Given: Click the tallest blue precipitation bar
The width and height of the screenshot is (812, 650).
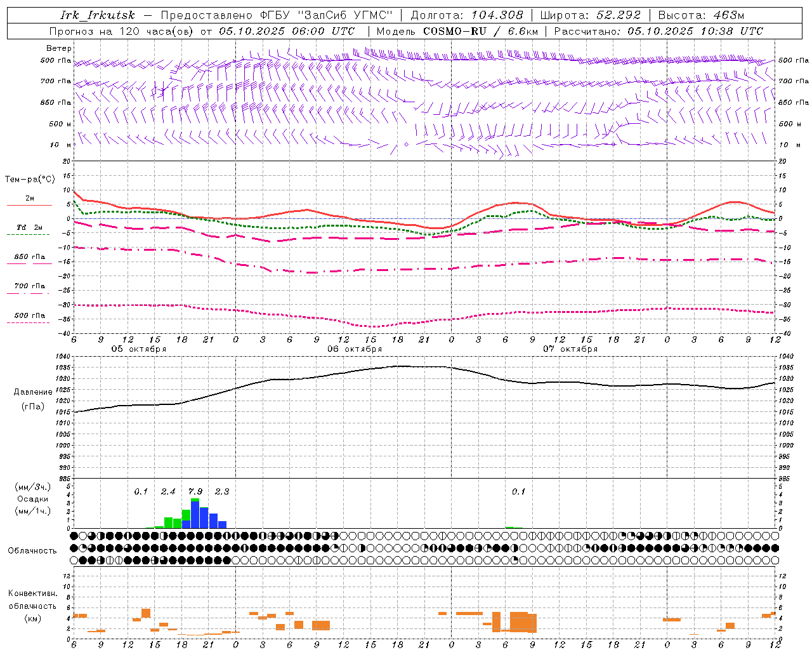Looking at the screenshot, I should (195, 515).
